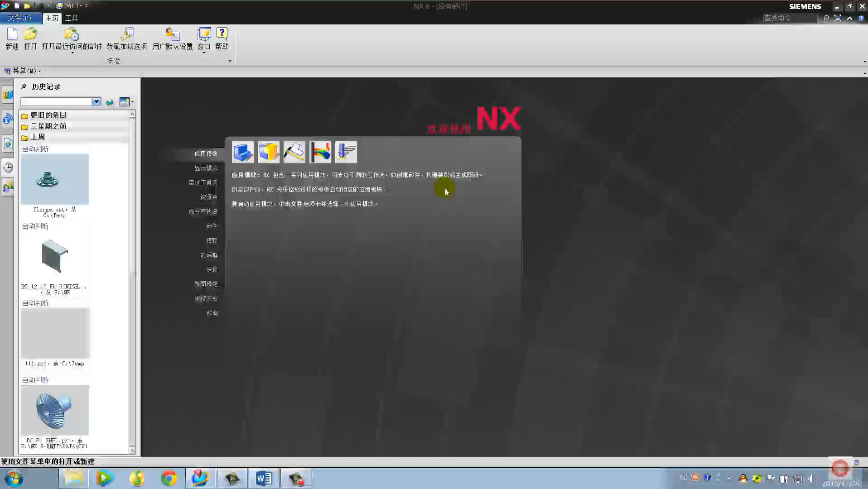Open the flange.prt thumbnail
The height and width of the screenshot is (489, 868).
coord(55,179)
